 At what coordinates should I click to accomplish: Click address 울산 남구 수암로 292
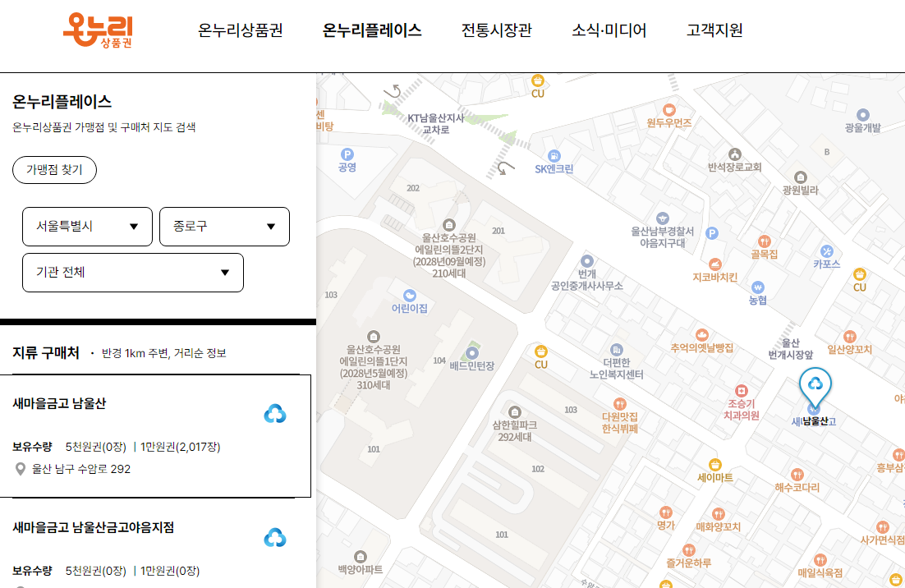81,469
